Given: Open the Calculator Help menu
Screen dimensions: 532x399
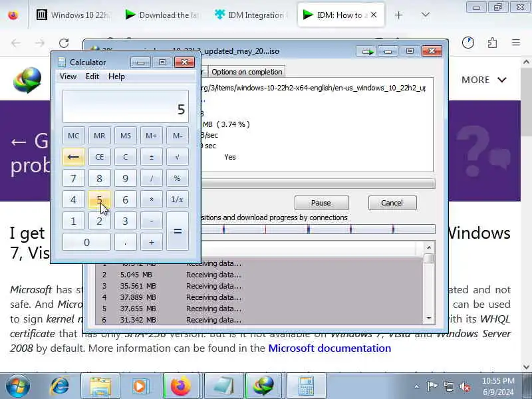Looking at the screenshot, I should click(116, 76).
